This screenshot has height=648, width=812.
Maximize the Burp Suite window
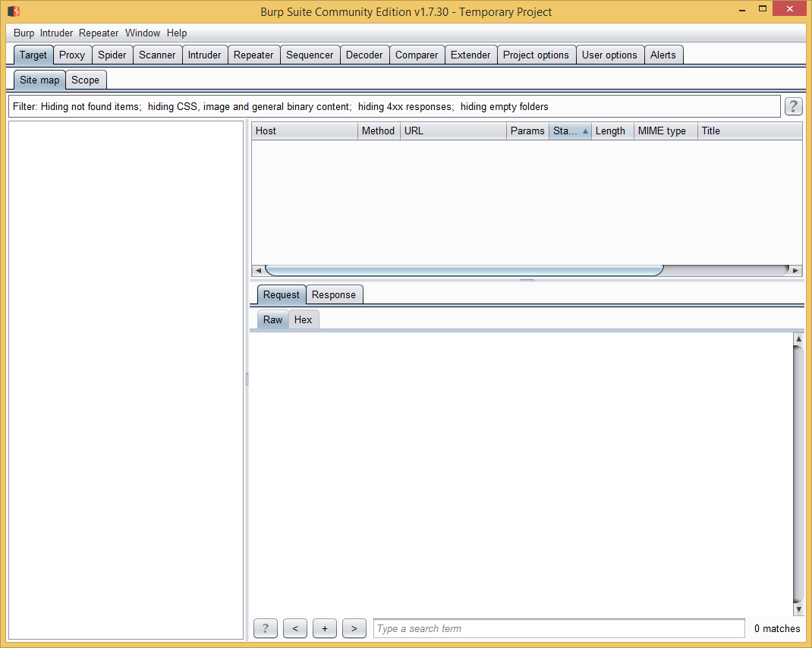click(762, 9)
